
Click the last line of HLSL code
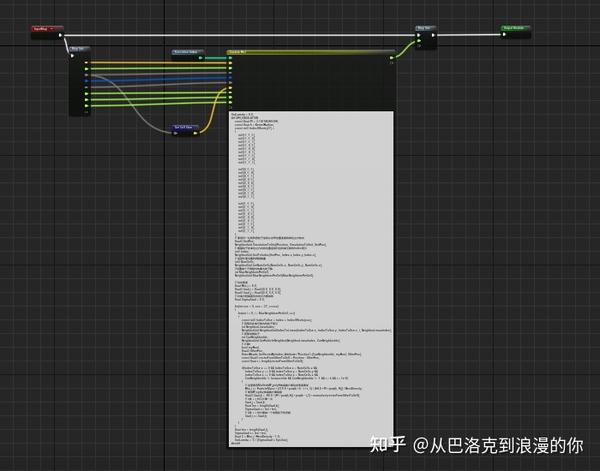click(x=236, y=445)
